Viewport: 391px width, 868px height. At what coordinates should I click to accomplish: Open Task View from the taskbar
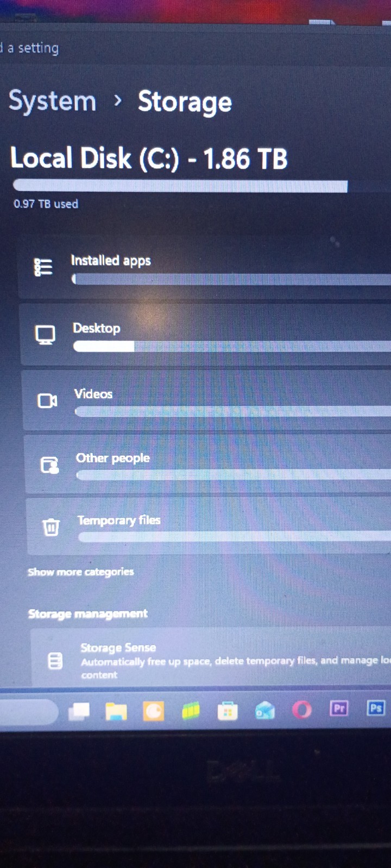coord(79,710)
